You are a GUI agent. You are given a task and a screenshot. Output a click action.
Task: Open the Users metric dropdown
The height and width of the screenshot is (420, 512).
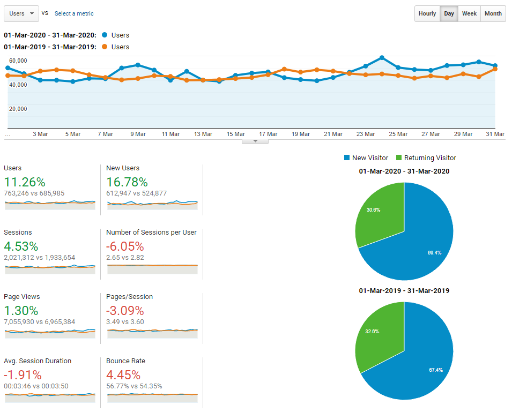(x=21, y=13)
